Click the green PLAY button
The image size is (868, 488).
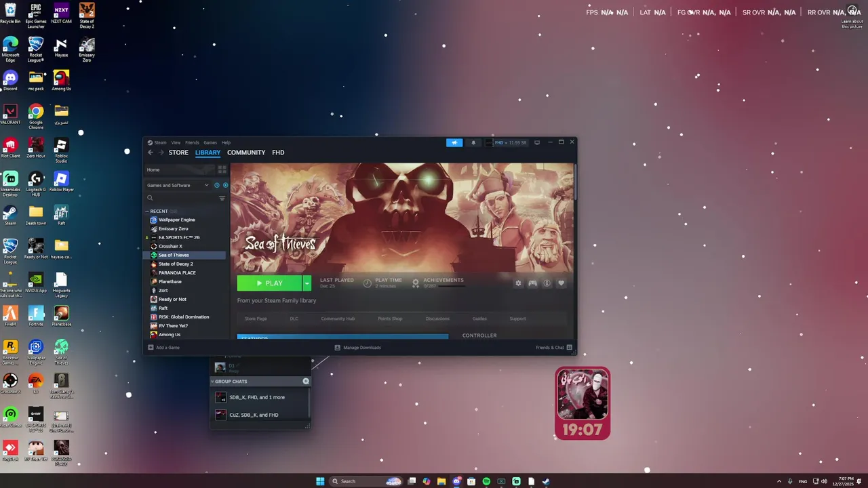[269, 283]
